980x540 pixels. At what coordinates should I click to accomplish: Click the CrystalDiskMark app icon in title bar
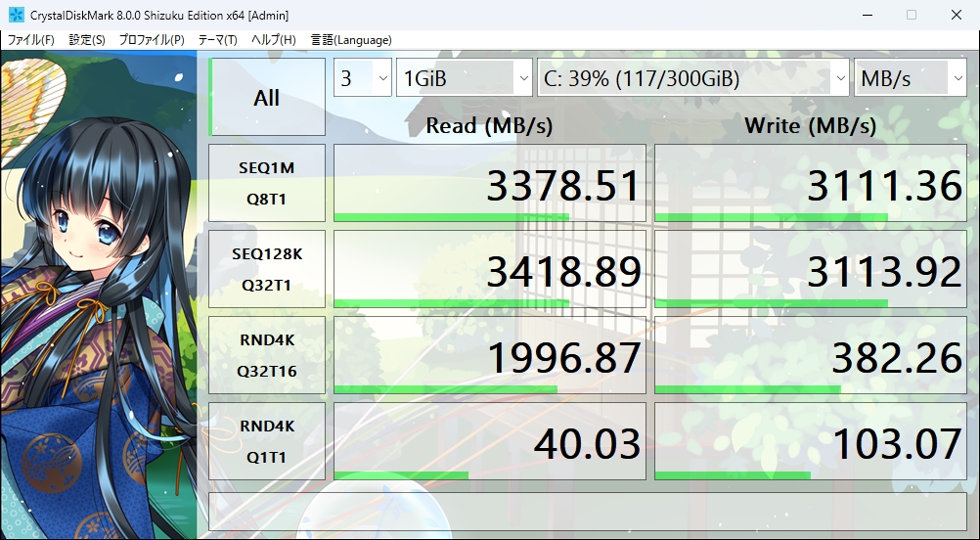[x=16, y=15]
